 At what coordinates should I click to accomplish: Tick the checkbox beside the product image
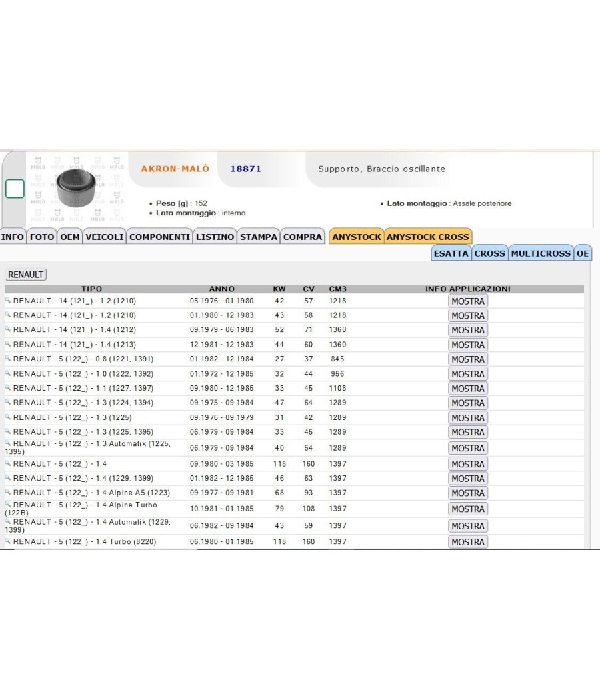click(15, 189)
